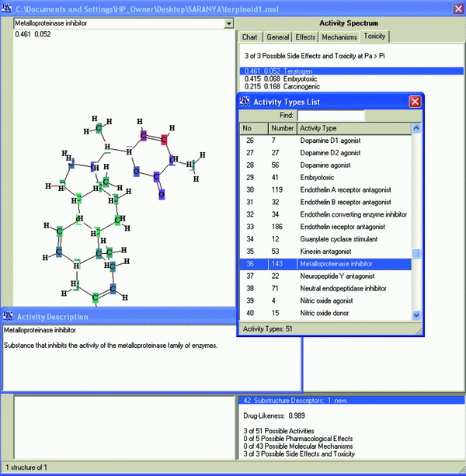Close the Activity Types List dialog
Screen dimensions: 466x476
point(415,102)
